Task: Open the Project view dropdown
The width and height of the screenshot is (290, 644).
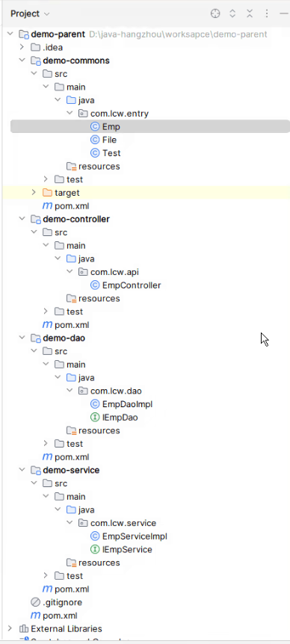Action: point(30,13)
